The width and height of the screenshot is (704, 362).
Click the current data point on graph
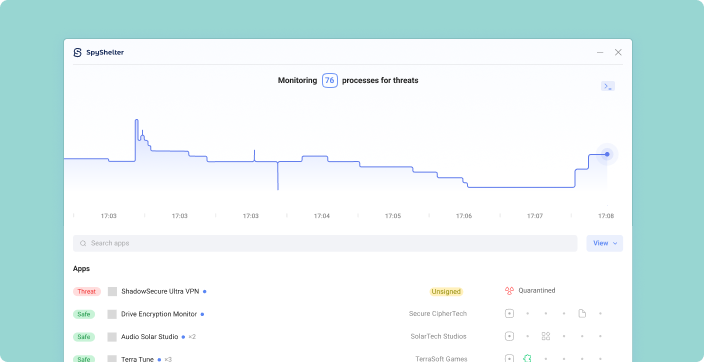click(x=607, y=154)
